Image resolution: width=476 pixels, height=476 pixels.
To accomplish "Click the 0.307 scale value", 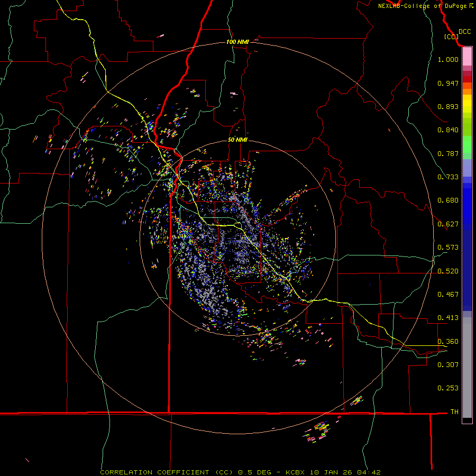I will 448,365.
